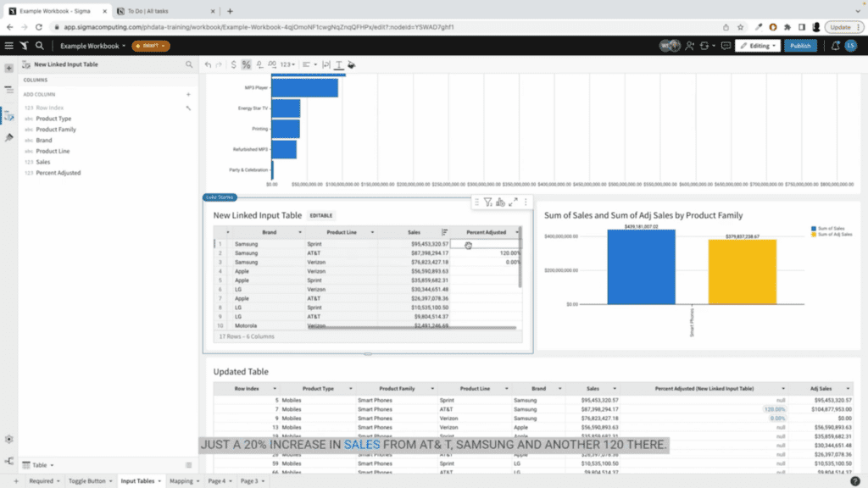Click the settings gear icon in sidebar

click(x=8, y=440)
